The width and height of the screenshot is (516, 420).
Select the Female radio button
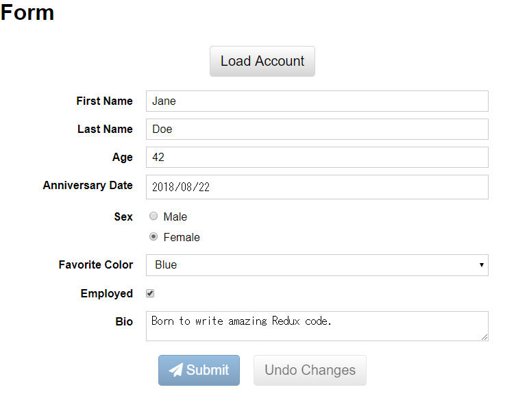click(153, 237)
